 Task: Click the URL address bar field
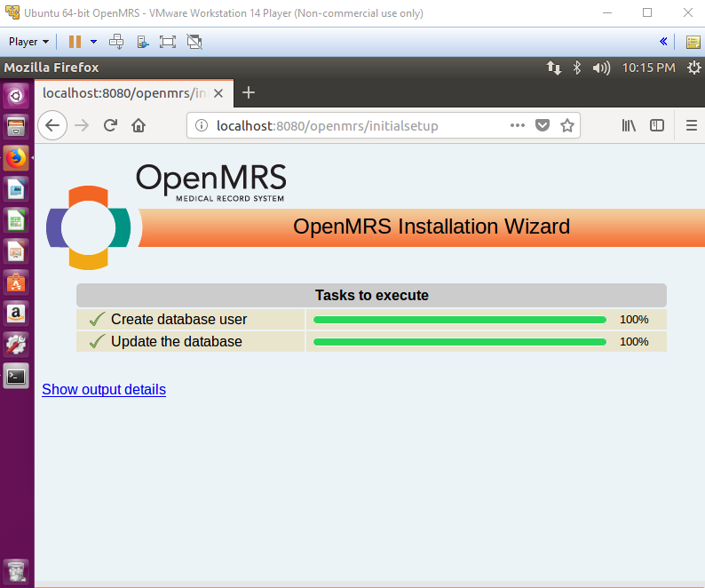click(x=355, y=125)
